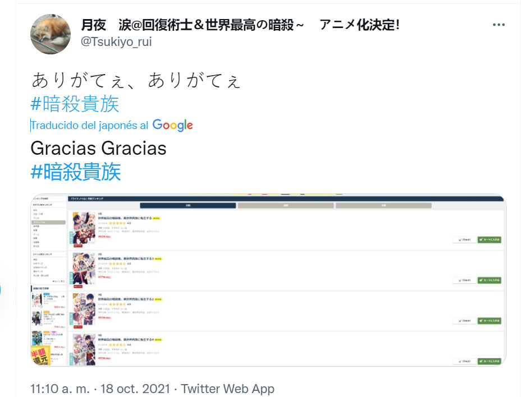
Task: Click the hashtag #暗殺貴族 in the original text
Action: (x=75, y=104)
